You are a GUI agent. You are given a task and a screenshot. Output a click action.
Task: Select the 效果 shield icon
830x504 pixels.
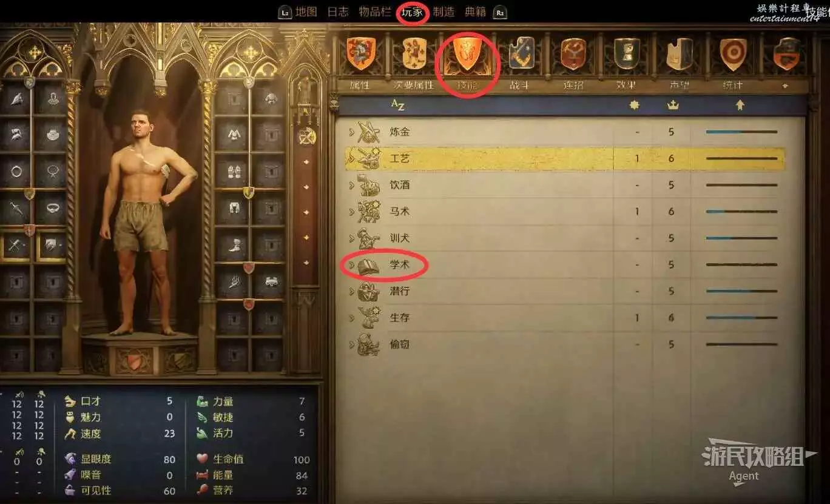click(627, 54)
